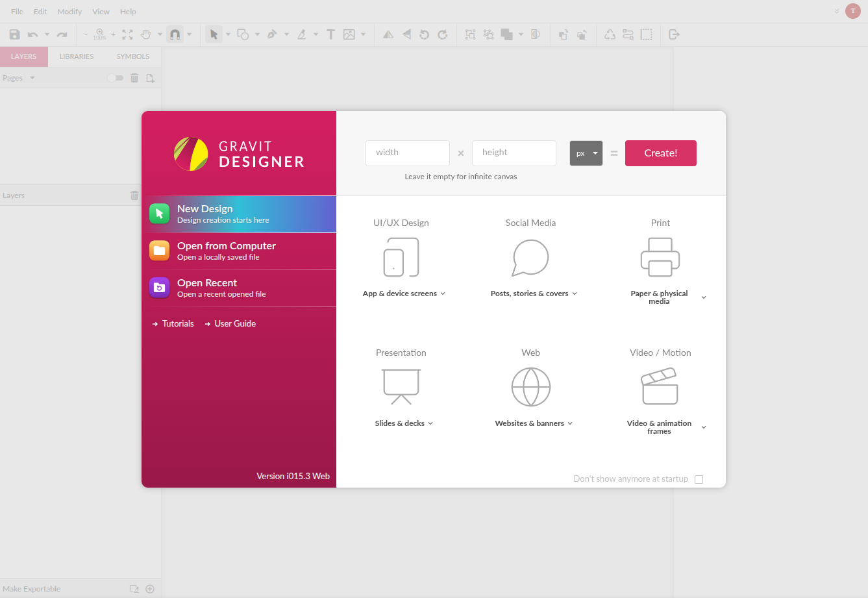Viewport: 868px width, 598px height.
Task: Open the File menu
Action: click(17, 12)
